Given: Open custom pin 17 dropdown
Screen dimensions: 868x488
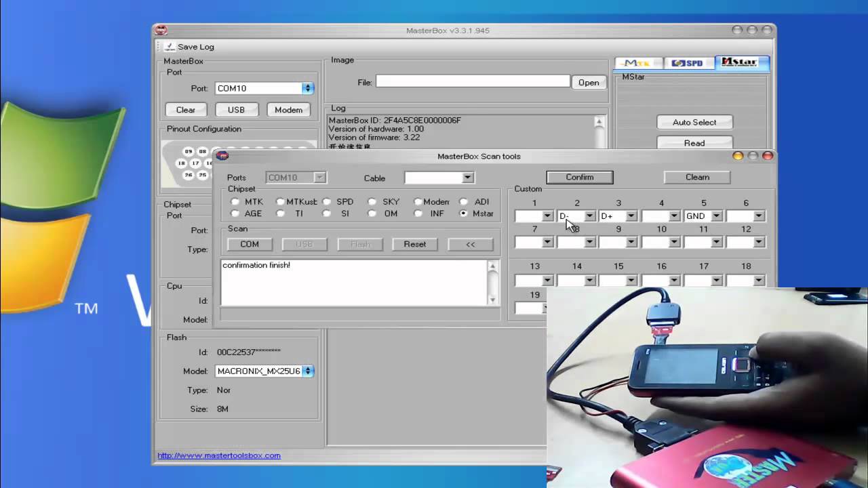Looking at the screenshot, I should pos(716,280).
